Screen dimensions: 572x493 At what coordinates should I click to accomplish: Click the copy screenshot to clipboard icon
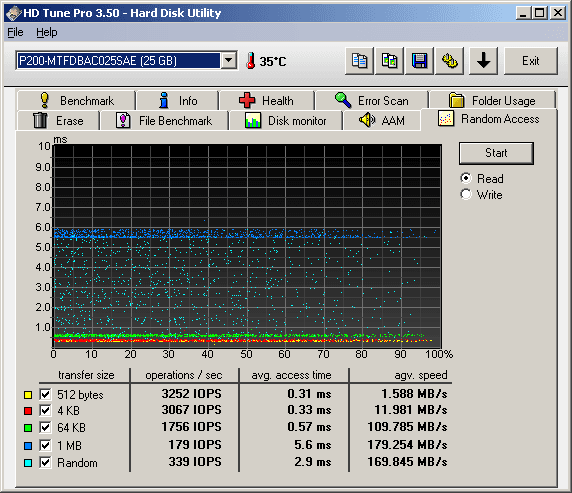(x=389, y=61)
